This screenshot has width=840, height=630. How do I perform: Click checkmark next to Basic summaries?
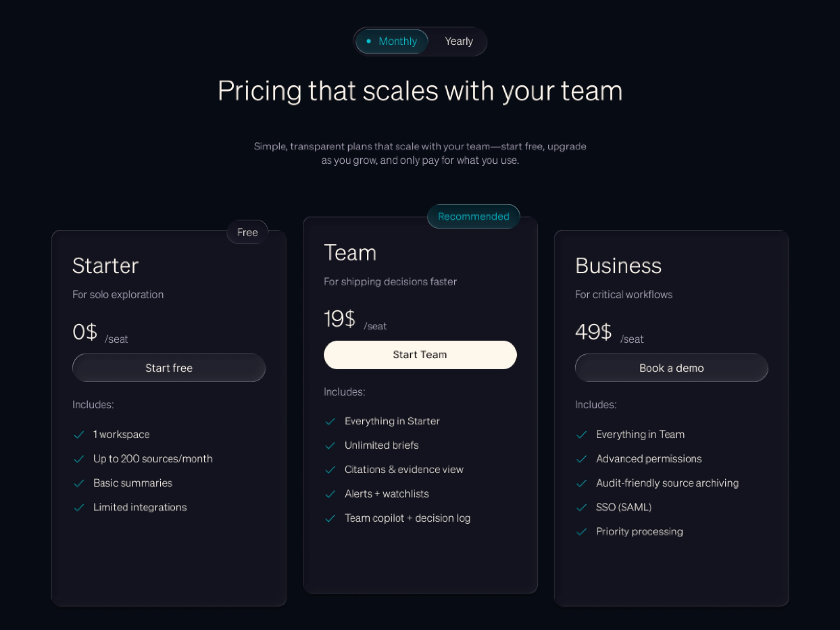tap(79, 483)
